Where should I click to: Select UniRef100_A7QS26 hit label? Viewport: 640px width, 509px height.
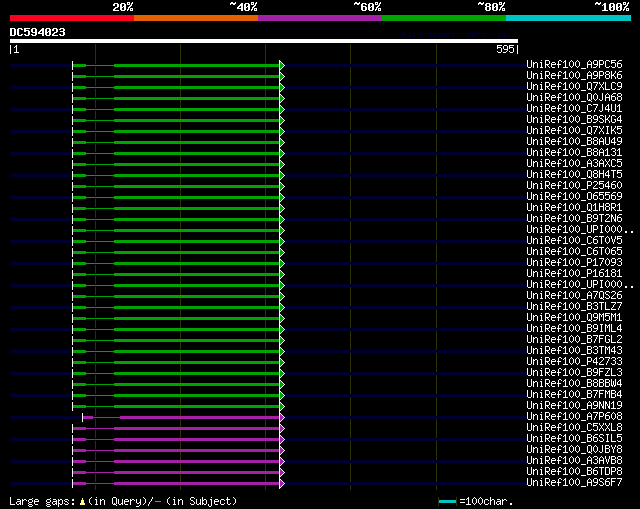[x=574, y=296]
